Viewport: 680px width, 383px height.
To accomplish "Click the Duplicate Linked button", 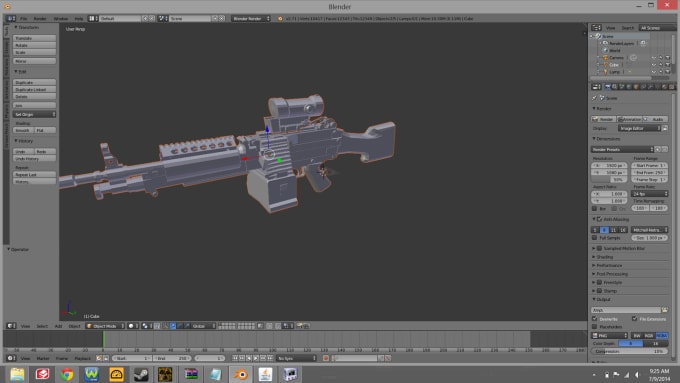I will tap(34, 89).
